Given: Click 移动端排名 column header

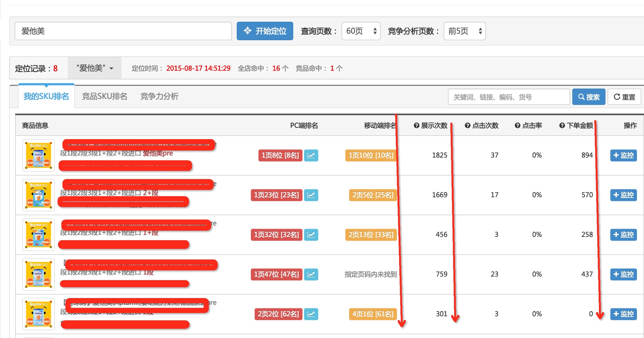Looking at the screenshot, I should 380,126.
